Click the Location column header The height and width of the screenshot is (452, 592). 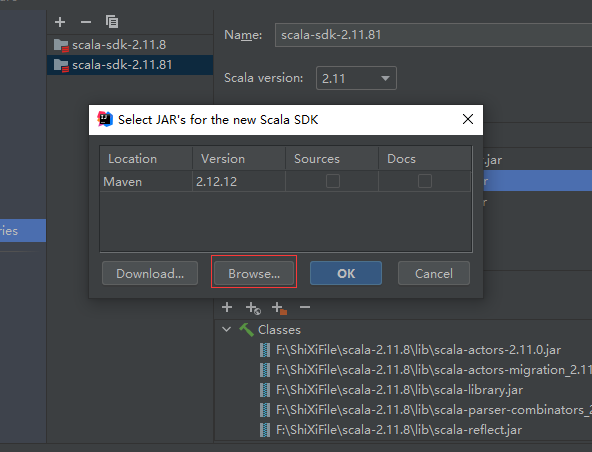click(x=146, y=159)
